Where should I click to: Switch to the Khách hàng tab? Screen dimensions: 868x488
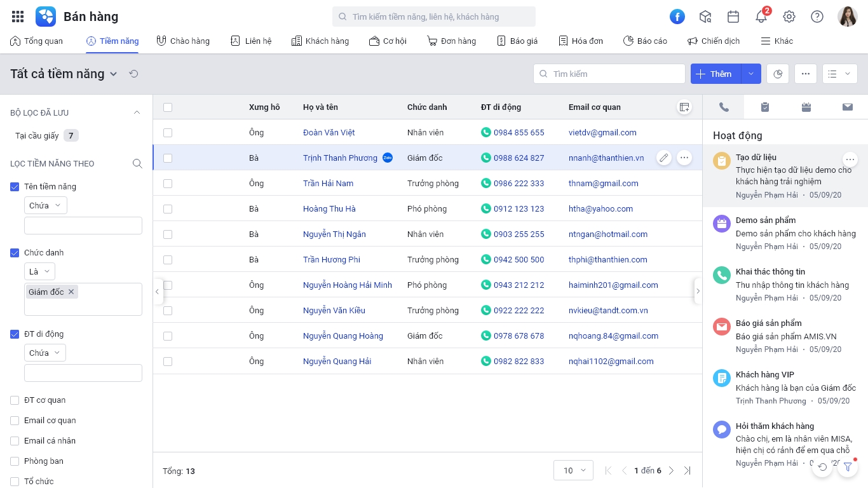pos(320,41)
